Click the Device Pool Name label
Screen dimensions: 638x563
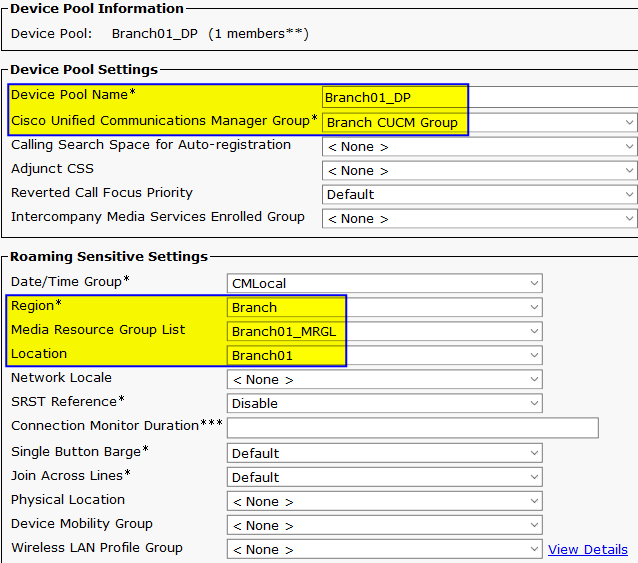click(72, 95)
